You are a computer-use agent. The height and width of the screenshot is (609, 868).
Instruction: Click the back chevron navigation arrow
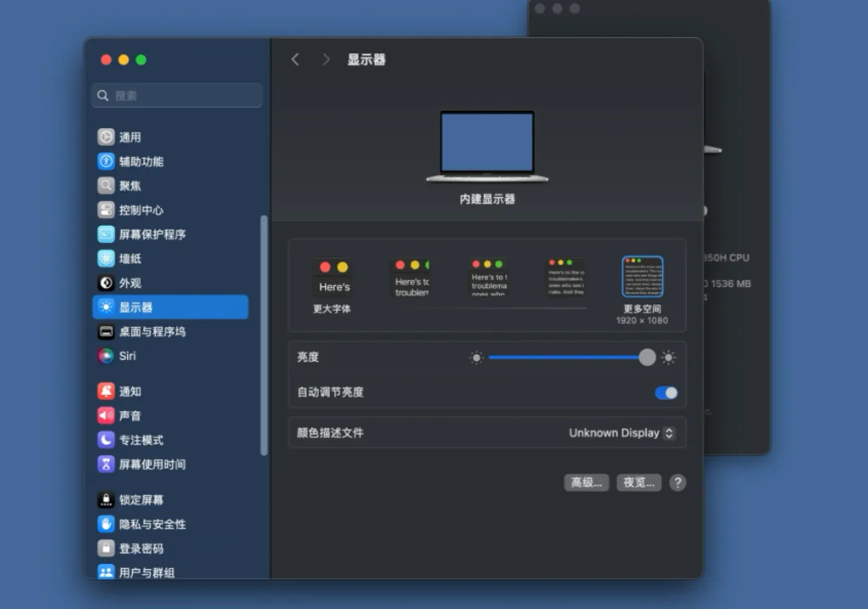295,59
